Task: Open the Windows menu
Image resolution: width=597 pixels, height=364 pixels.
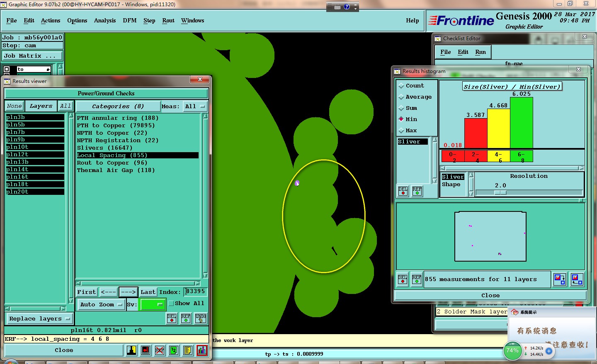Action: 193,21
